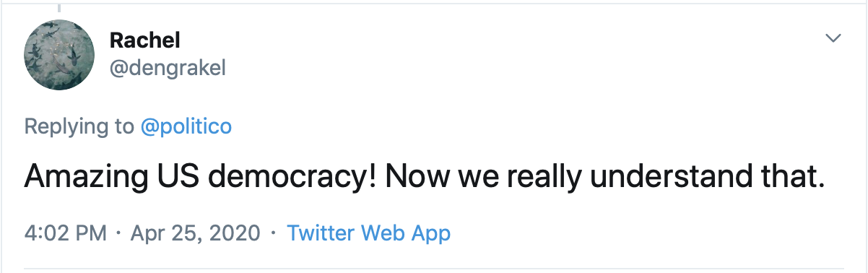Visit the @dengrakel handle
This screenshot has height=273, width=868.
pos(168,69)
